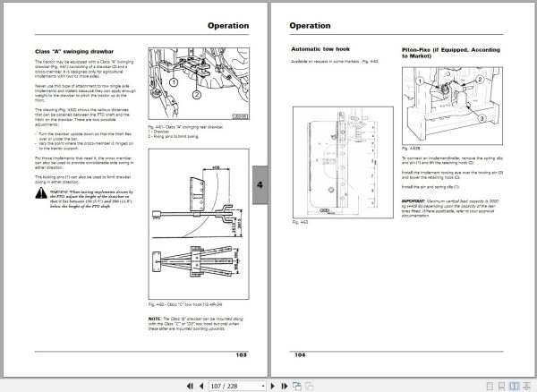
Task: Click the IMPORTANT maximum vertical load paragraph
Action: click(450, 209)
